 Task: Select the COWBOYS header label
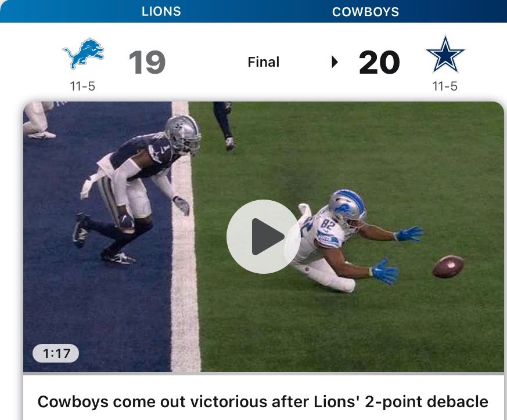tap(365, 12)
